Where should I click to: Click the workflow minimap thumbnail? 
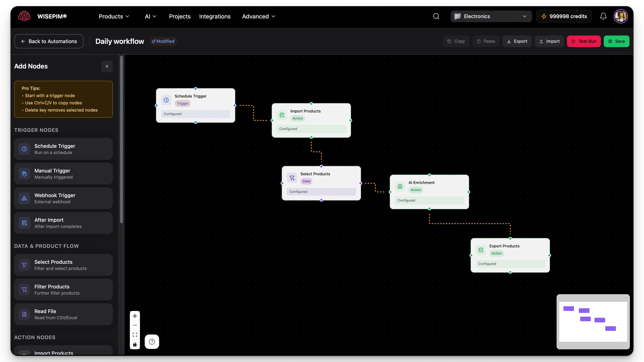[x=593, y=322]
